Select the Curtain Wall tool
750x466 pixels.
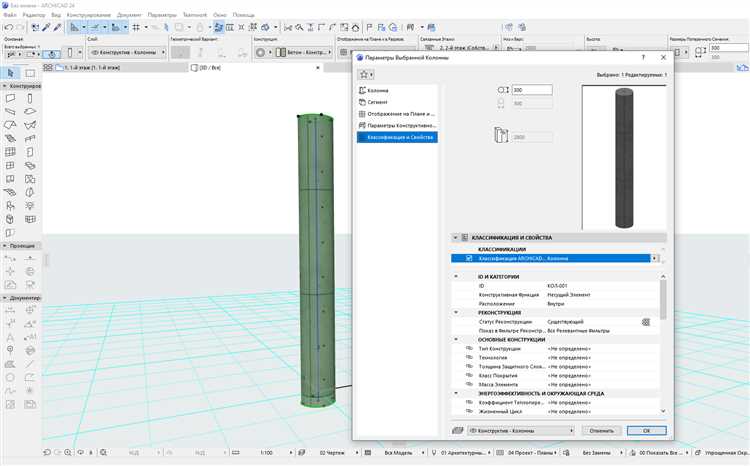[10, 152]
